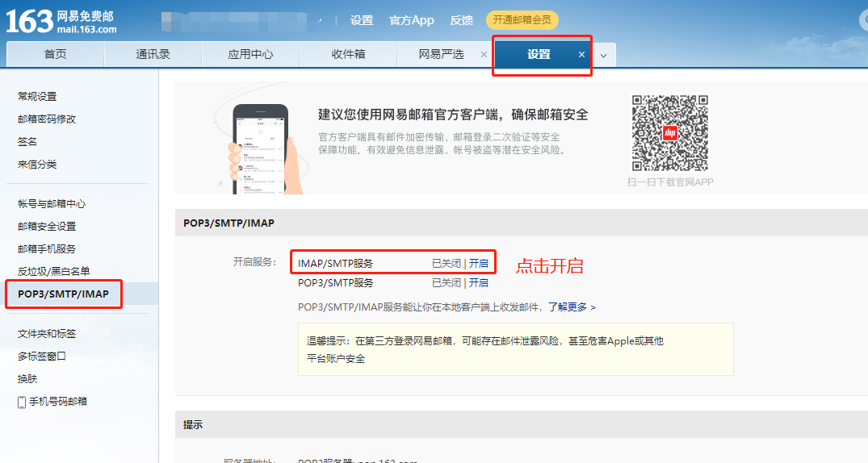Open 官方App link in header
The width and height of the screenshot is (868, 463).
(411, 20)
